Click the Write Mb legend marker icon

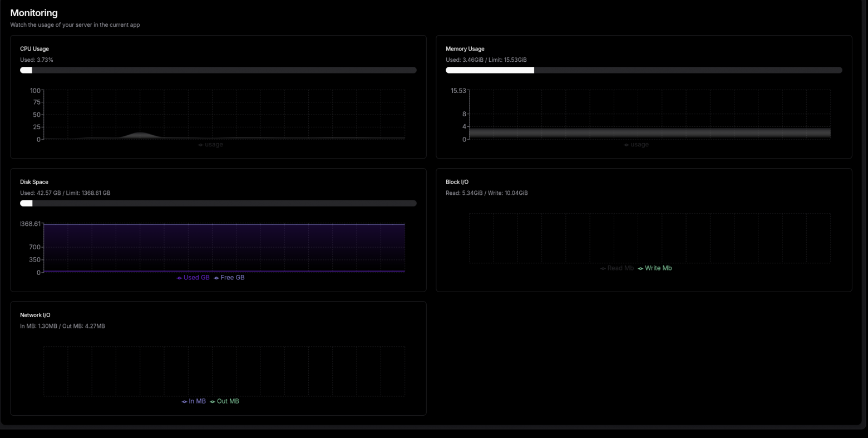click(x=640, y=268)
